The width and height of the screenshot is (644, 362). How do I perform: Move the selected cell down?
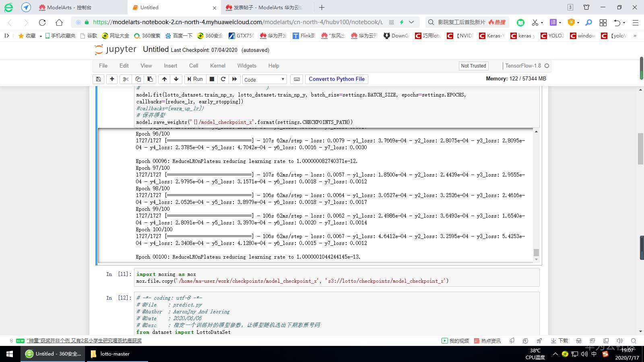click(176, 79)
